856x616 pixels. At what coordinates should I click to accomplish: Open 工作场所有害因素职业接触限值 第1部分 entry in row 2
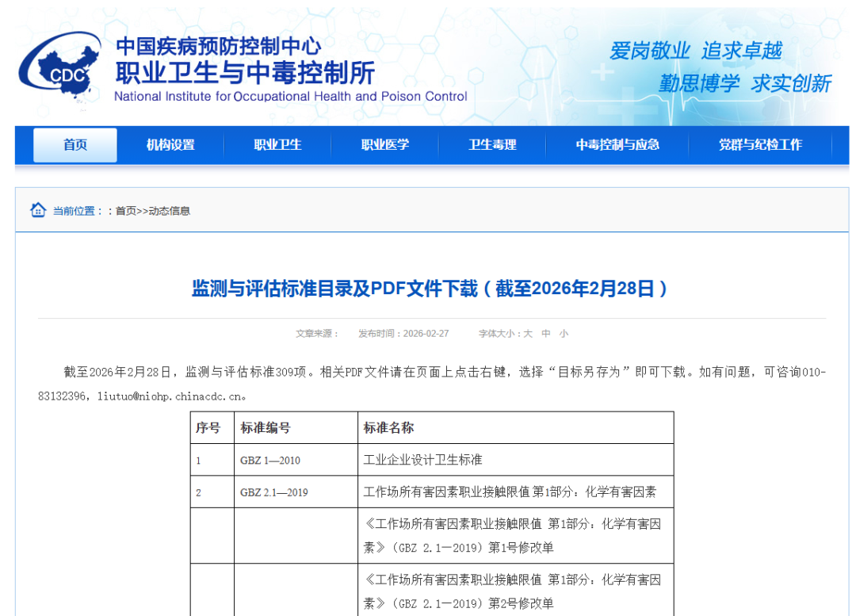(510, 492)
